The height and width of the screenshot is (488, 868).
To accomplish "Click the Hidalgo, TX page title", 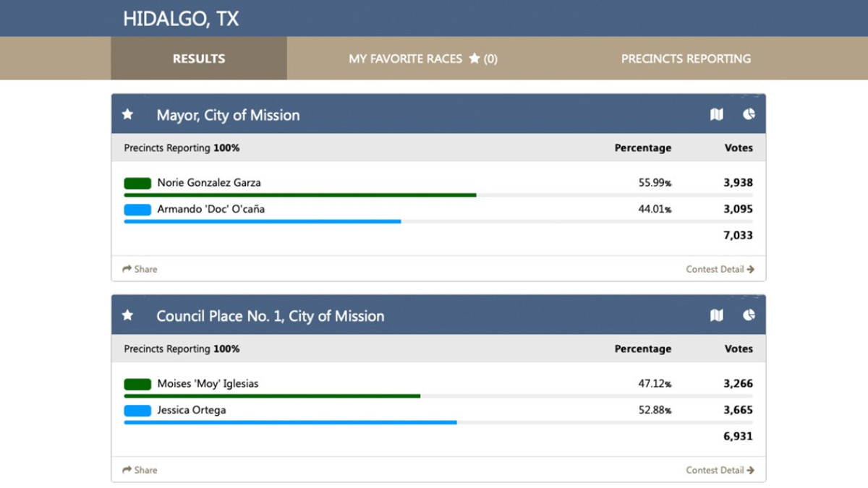I will 181,19.
